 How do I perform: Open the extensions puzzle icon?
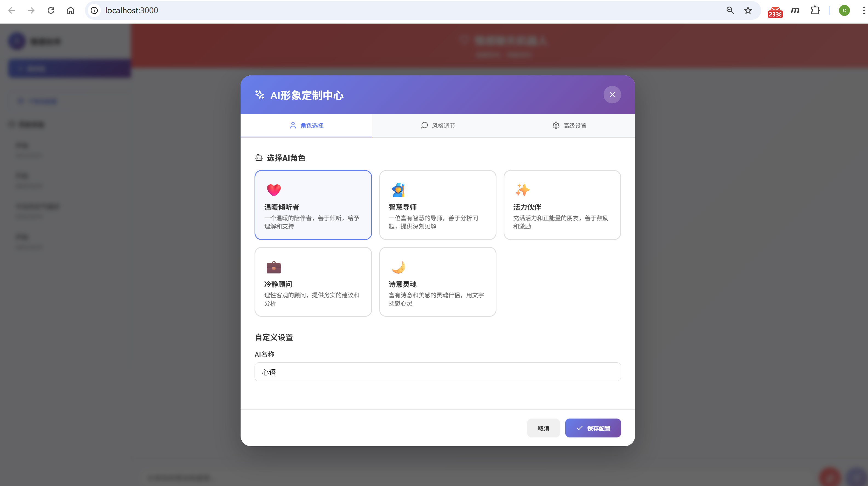pyautogui.click(x=815, y=10)
